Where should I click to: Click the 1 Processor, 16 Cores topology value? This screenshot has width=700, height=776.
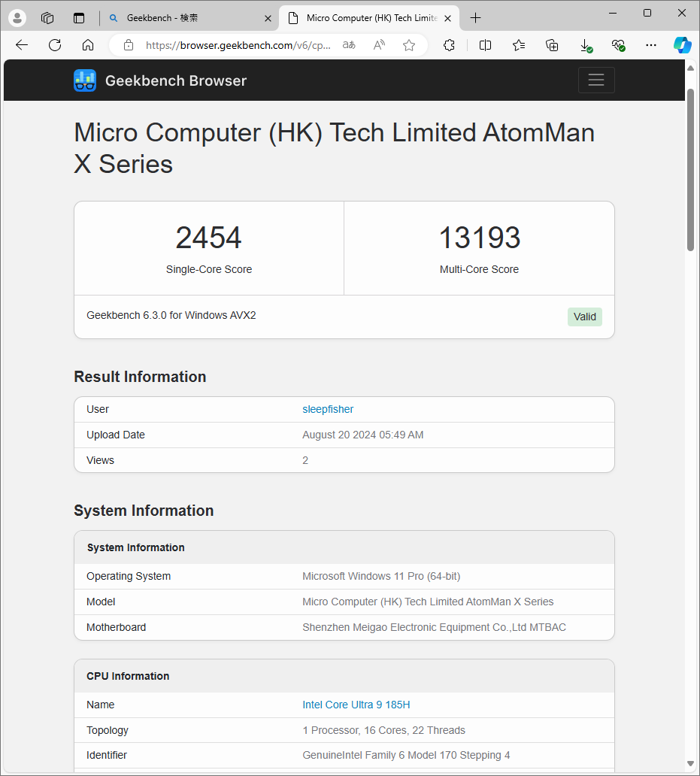[383, 730]
